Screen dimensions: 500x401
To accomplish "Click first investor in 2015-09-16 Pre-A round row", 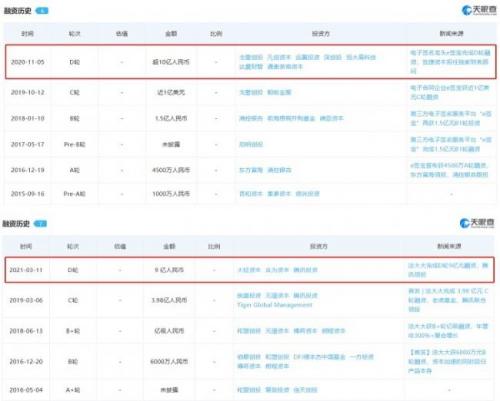I will [251, 194].
